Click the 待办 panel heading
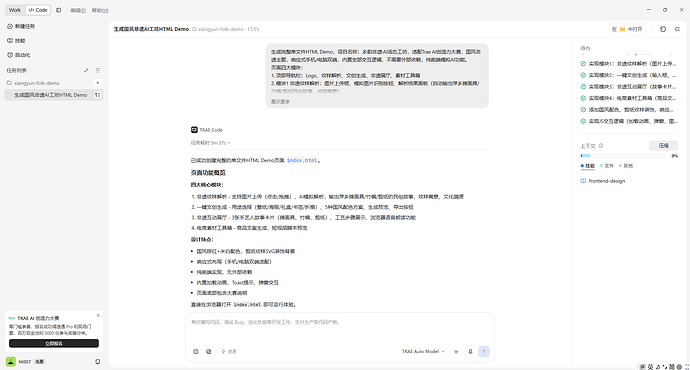690x370 pixels. [x=585, y=48]
